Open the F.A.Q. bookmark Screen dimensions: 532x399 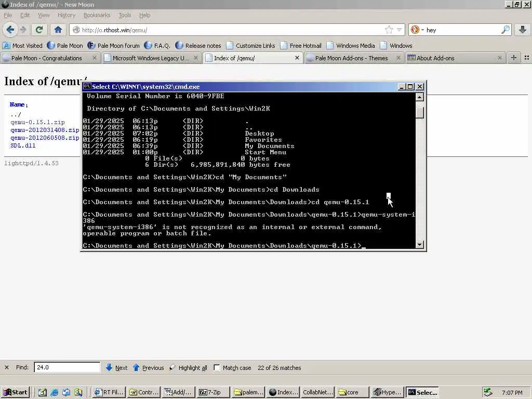(x=157, y=46)
